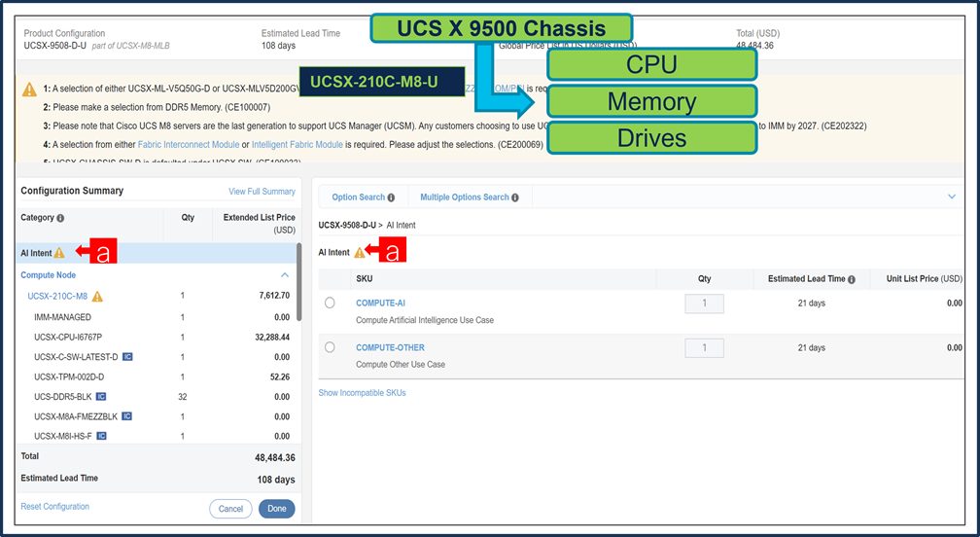Open the UCSX-210C-M8 compute node link
The width and height of the screenshot is (980, 537).
[x=57, y=296]
